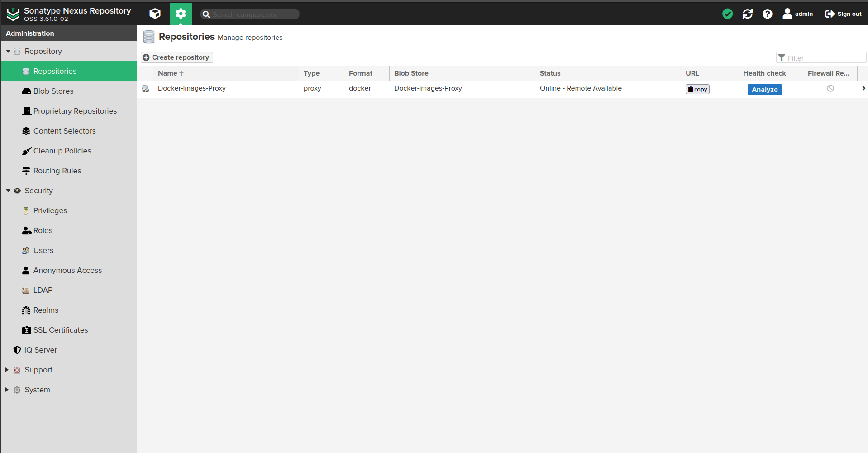Open the Help question mark icon
This screenshot has width=868, height=453.
click(767, 14)
